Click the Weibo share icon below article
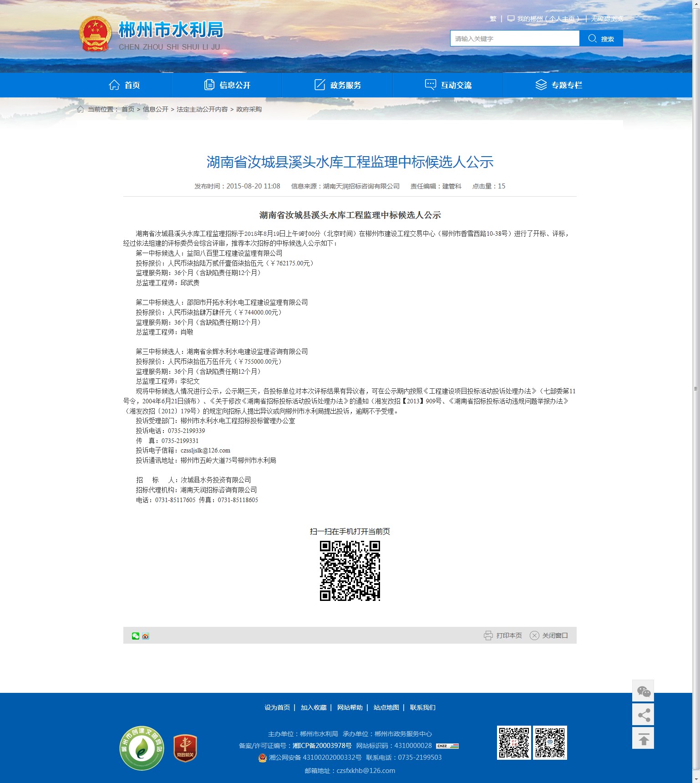The height and width of the screenshot is (783, 700). 146,636
